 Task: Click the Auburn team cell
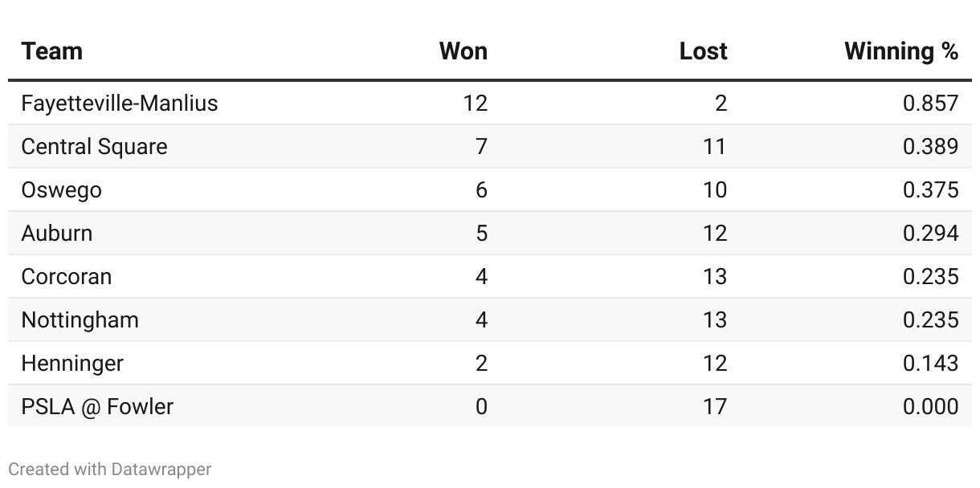pos(57,234)
